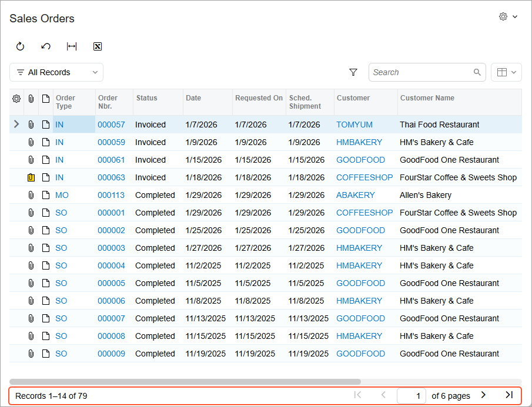
Task: Open note icon for order 000003
Action: [46, 248]
